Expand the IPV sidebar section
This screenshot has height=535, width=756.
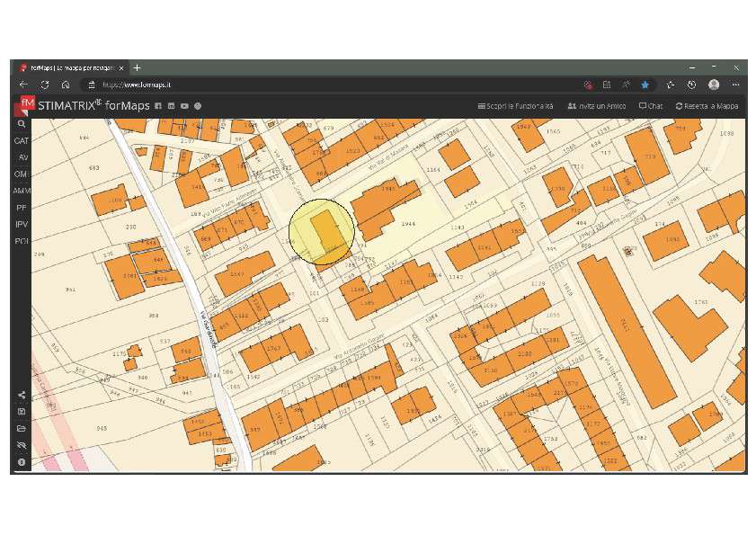tap(22, 224)
